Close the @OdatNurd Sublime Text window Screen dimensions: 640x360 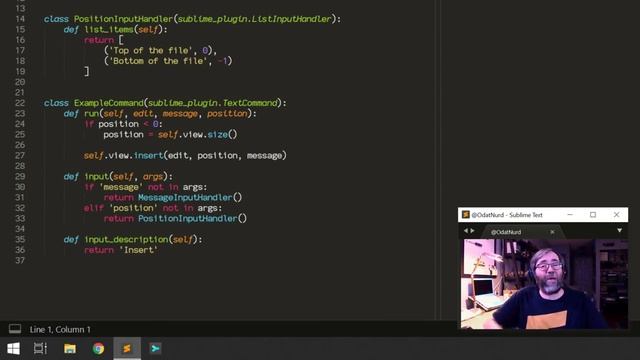pos(616,215)
